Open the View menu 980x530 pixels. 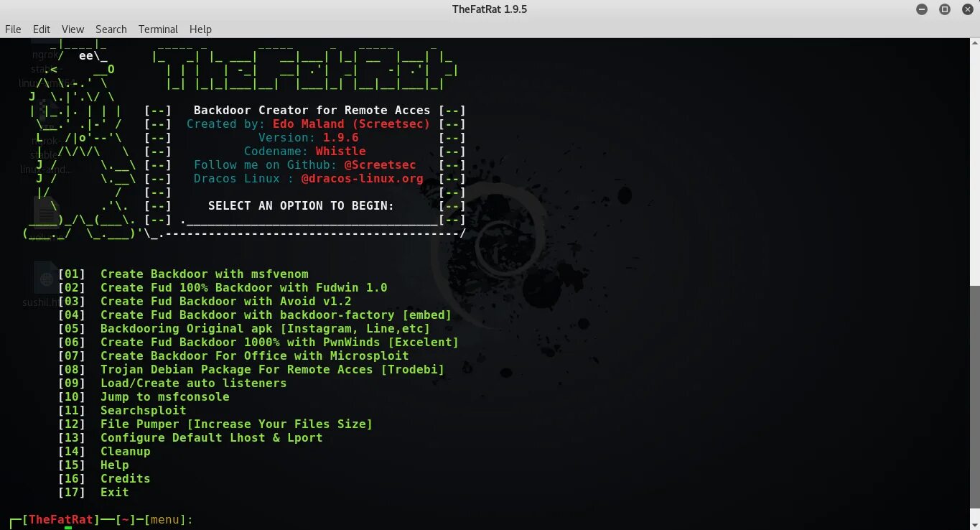point(73,29)
